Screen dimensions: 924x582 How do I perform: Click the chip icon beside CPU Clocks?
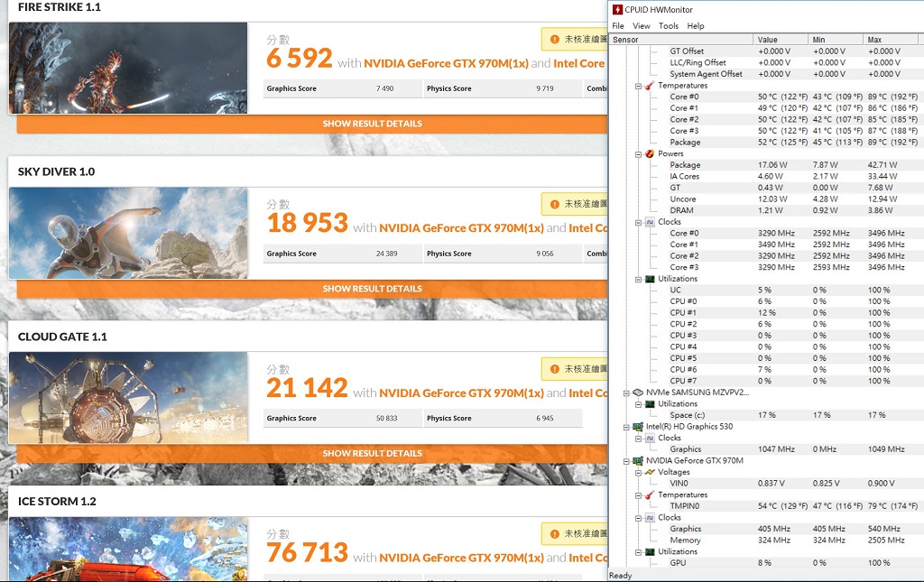(650, 222)
